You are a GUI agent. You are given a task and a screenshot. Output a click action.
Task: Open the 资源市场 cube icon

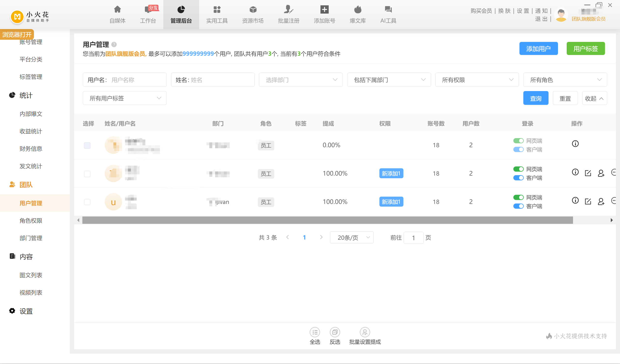click(253, 10)
